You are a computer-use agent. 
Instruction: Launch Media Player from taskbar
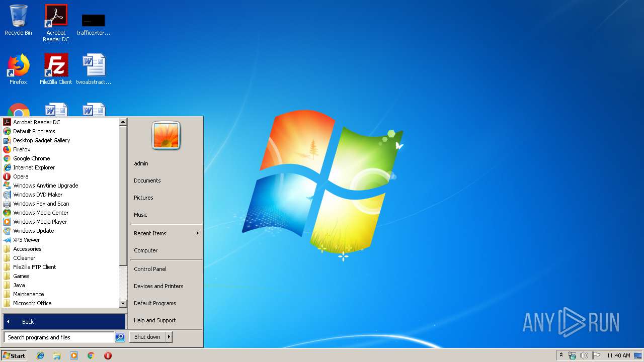74,355
